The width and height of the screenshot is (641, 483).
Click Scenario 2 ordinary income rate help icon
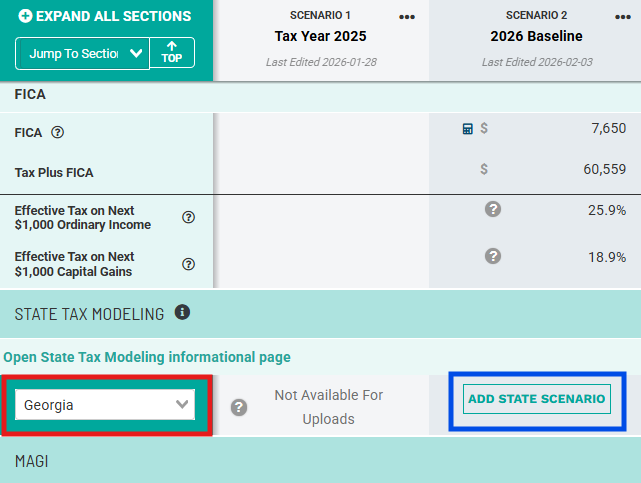tap(492, 209)
